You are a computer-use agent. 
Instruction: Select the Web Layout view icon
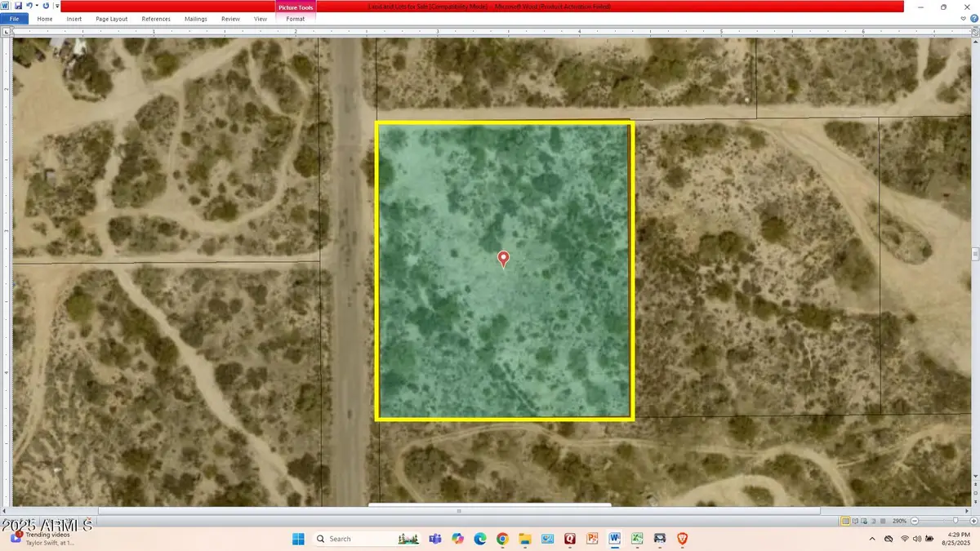(x=865, y=520)
